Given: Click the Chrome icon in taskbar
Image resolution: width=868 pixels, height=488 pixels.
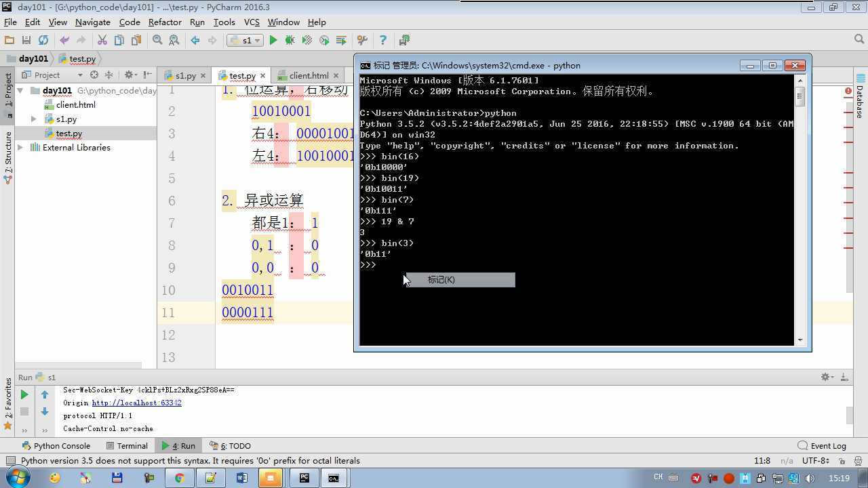Looking at the screenshot, I should (179, 478).
